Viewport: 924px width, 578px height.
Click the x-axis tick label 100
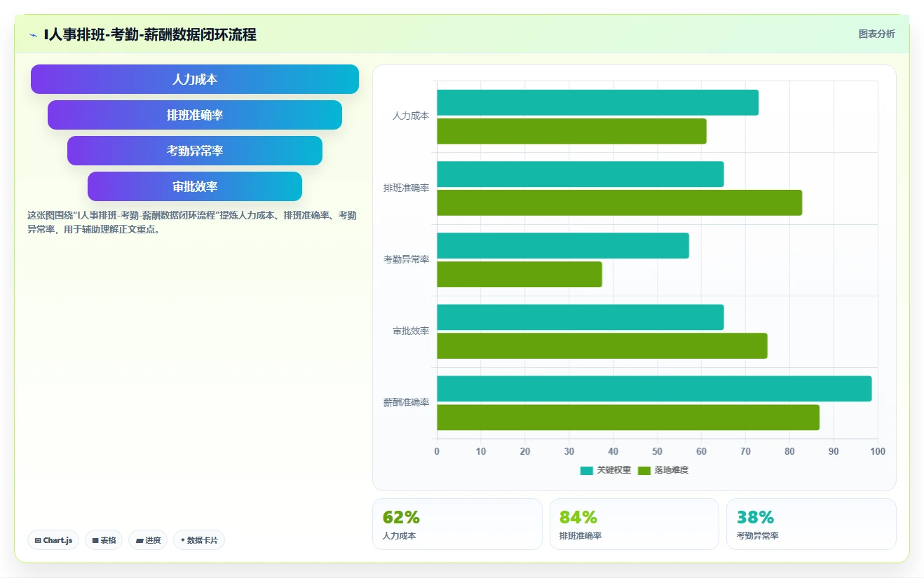(x=878, y=451)
